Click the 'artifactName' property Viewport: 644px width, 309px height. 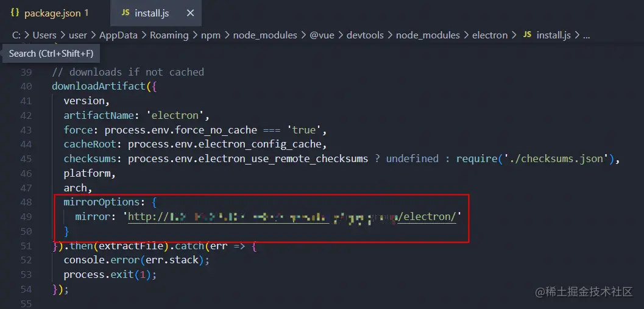(x=99, y=115)
